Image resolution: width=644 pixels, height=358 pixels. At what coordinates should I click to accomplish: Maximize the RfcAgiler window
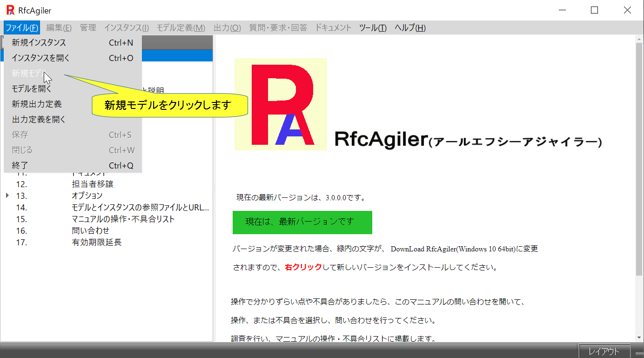594,10
